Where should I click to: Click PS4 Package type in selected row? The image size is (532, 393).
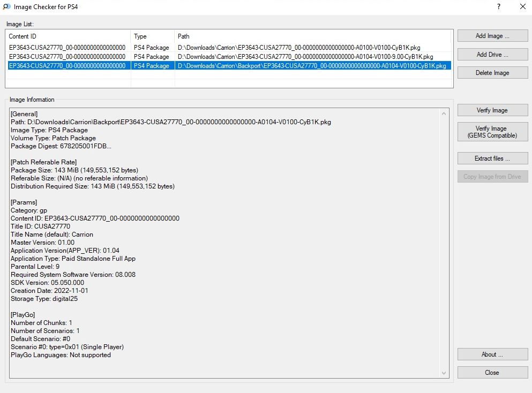coord(151,66)
